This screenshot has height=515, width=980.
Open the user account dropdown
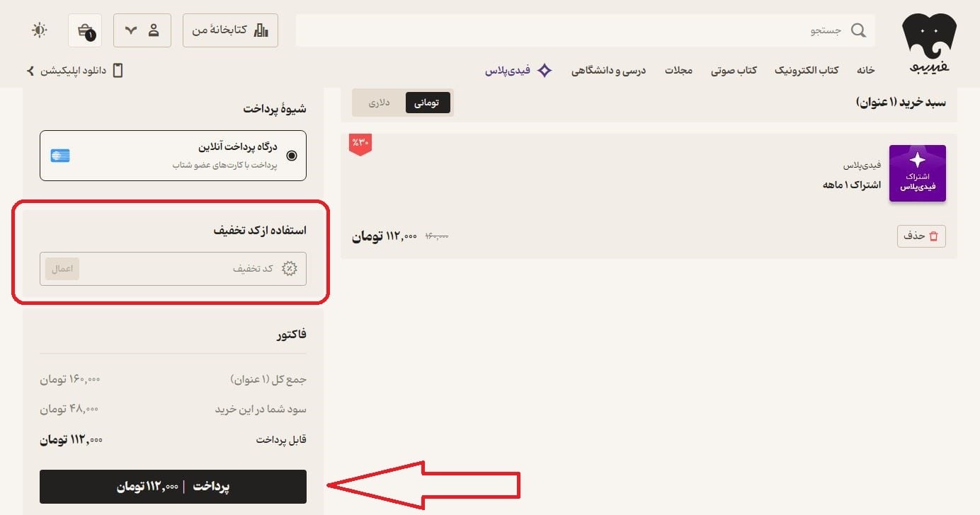(142, 30)
